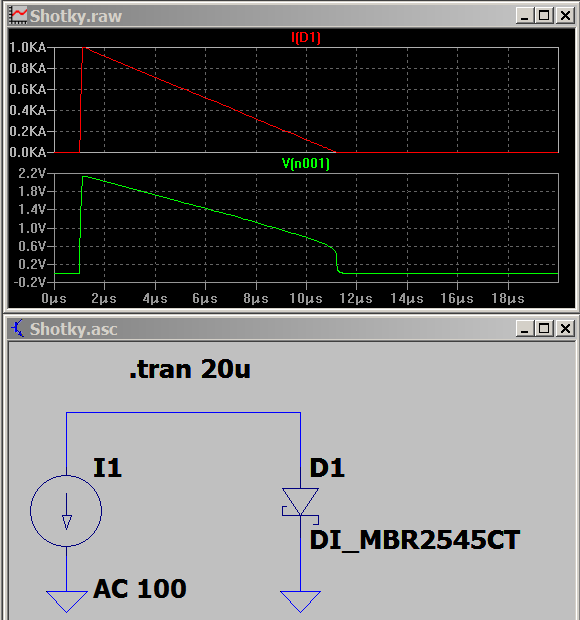Click the 2.2V voltage axis label
This screenshot has width=580, height=620.
coord(32,173)
